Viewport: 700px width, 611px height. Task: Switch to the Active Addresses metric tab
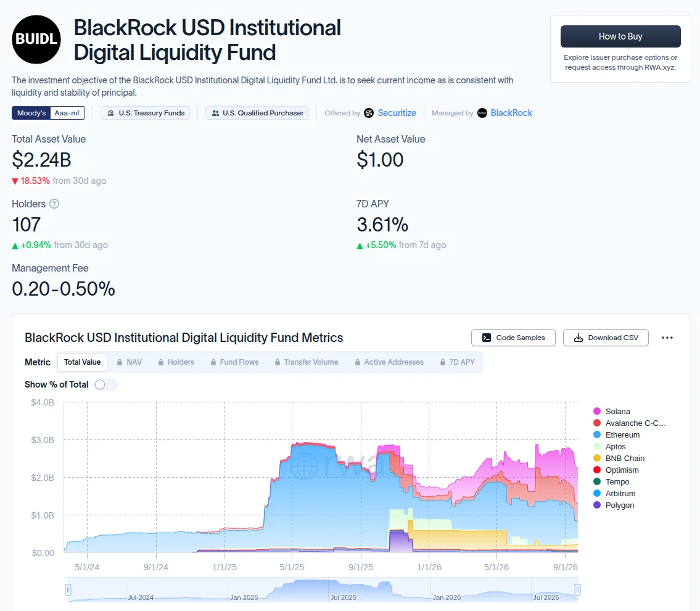[389, 362]
